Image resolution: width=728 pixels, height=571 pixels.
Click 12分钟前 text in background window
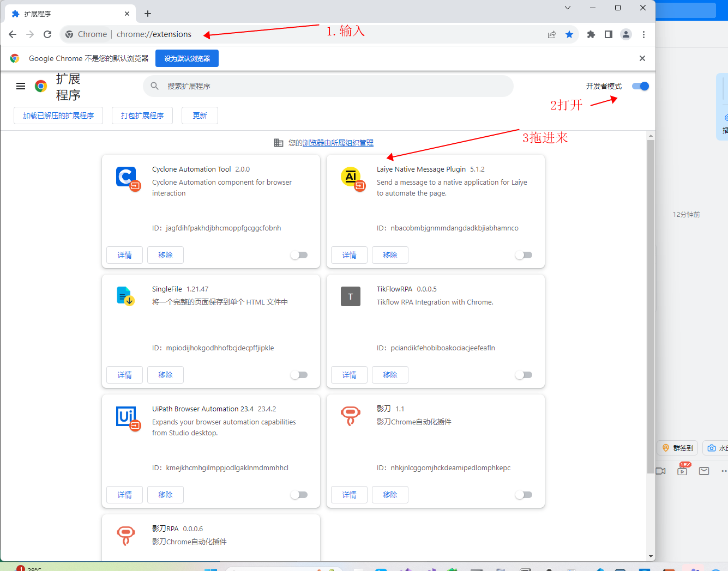pyautogui.click(x=686, y=215)
